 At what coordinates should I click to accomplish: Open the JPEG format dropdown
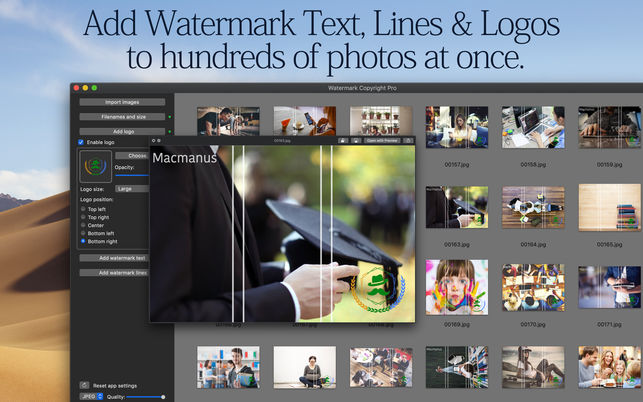91,397
